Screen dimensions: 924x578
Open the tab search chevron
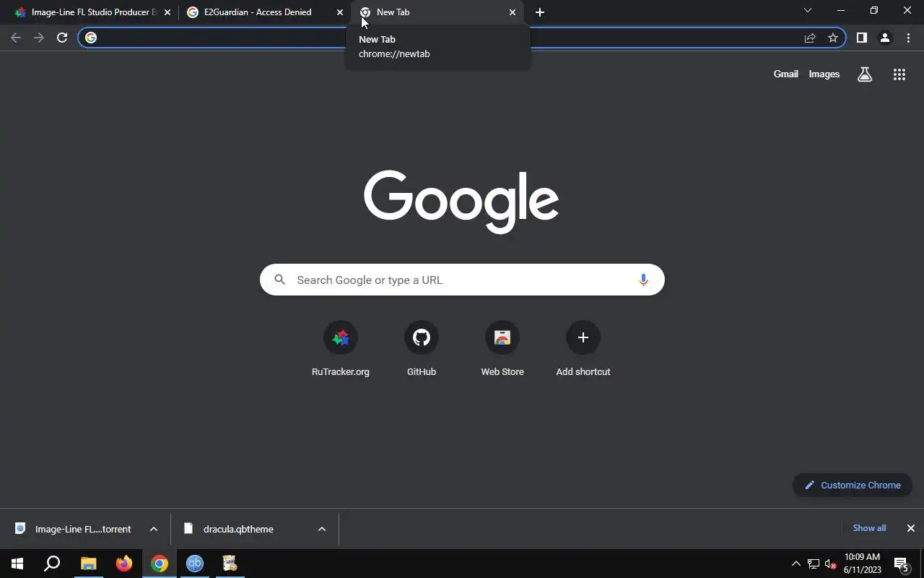coord(808,11)
